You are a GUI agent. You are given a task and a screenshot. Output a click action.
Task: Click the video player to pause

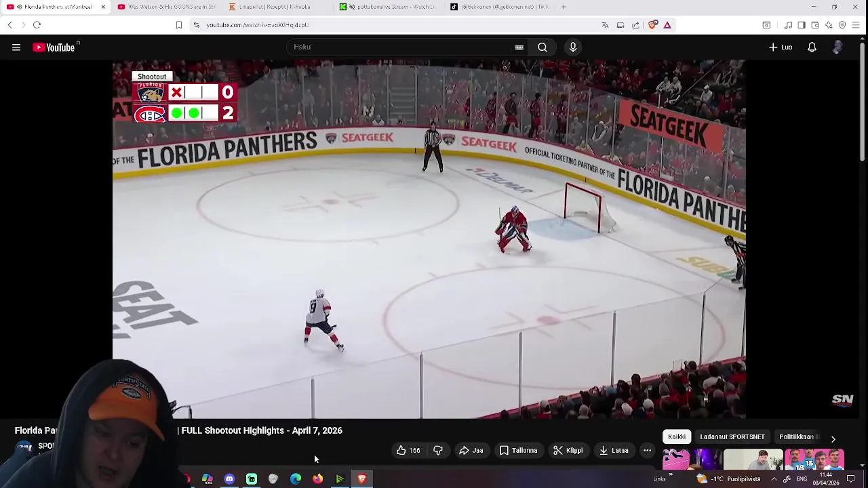(429, 239)
